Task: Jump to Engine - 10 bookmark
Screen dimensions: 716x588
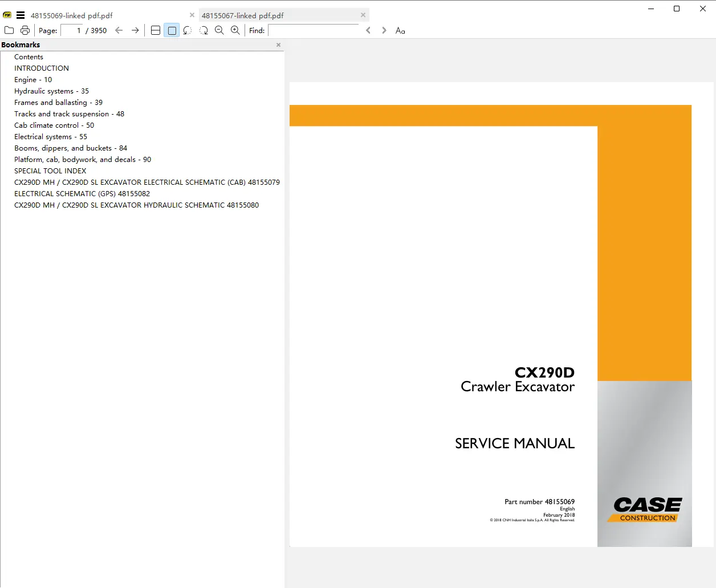Action: point(33,80)
